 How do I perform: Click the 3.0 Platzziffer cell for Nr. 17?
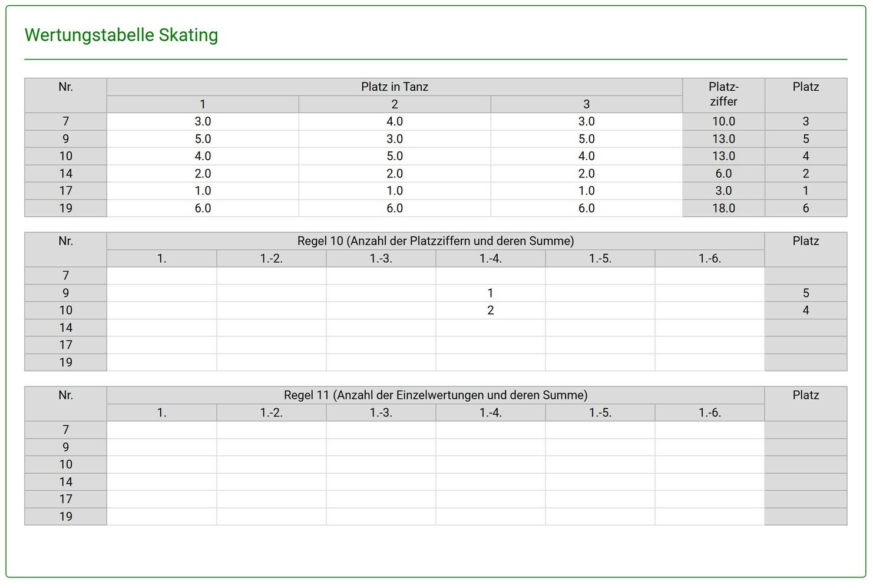(723, 191)
